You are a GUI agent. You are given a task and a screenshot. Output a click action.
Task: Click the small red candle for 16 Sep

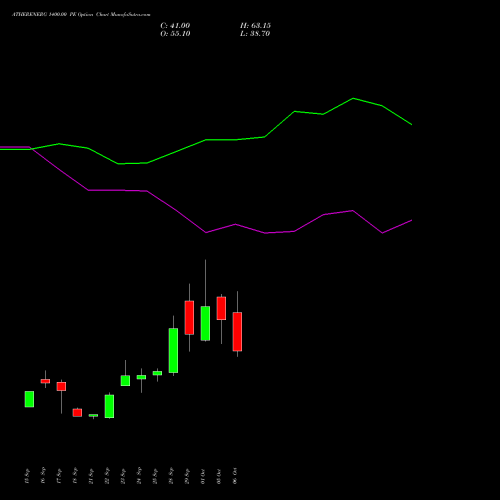45,381
